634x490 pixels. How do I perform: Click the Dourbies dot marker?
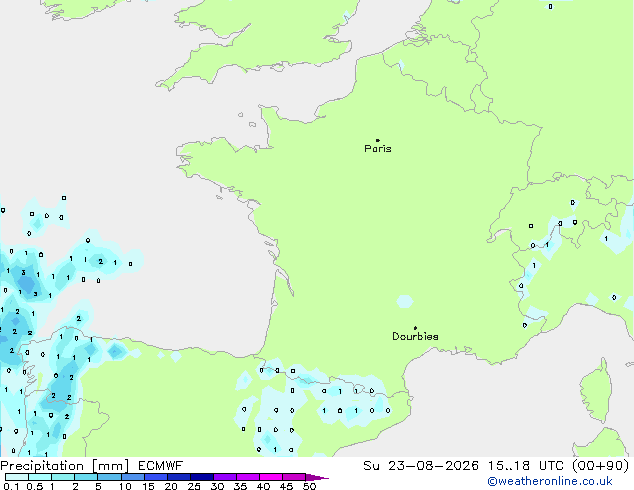coord(415,328)
